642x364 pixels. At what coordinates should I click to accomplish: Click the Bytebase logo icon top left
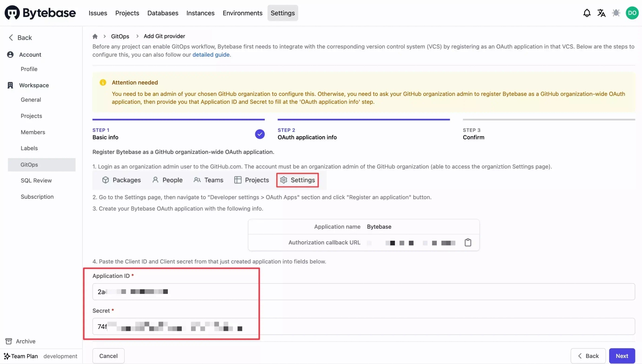11,13
